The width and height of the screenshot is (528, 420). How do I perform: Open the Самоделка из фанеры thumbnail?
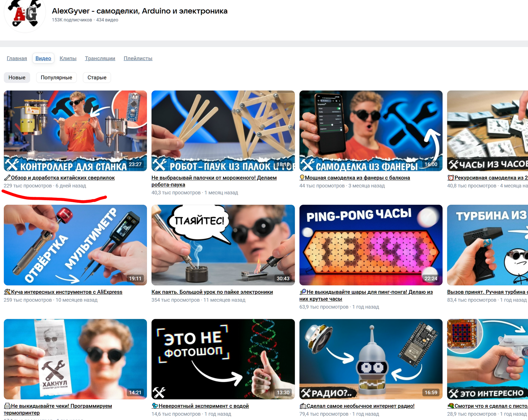pyautogui.click(x=371, y=130)
